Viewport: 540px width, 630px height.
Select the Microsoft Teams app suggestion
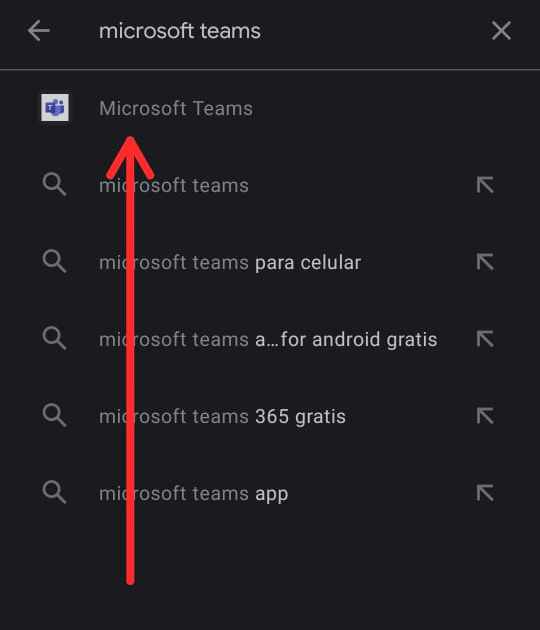coord(270,108)
